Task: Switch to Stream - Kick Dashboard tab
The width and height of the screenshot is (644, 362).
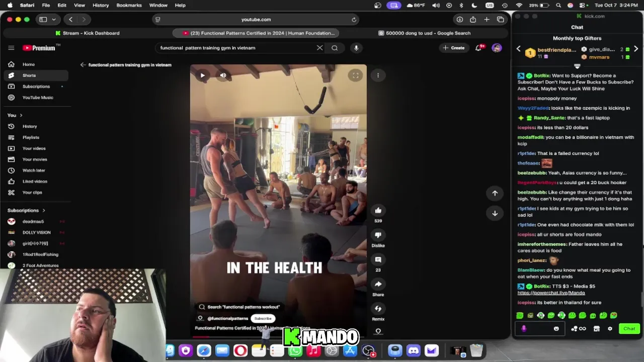Action: [88, 33]
